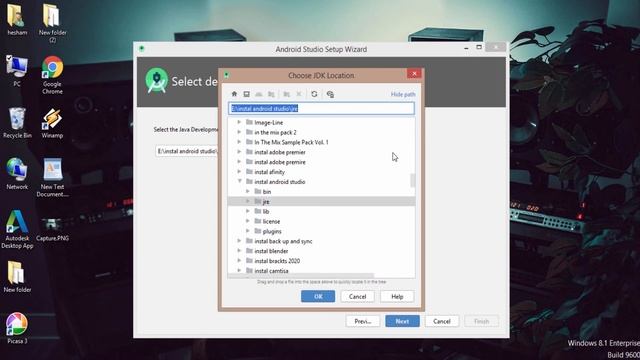This screenshot has height=360, width=640.
Task: Select the plugins folder name
Action: coord(272,231)
